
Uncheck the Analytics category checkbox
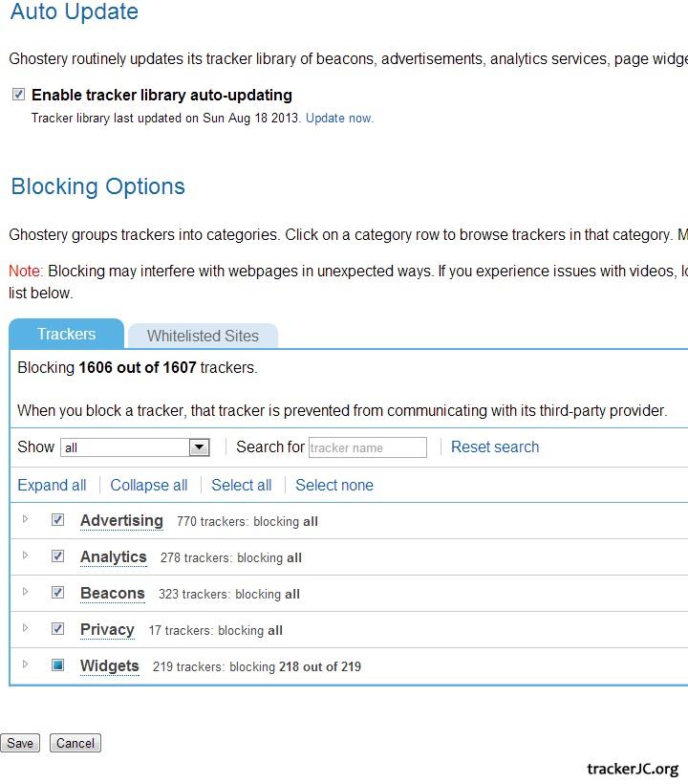[x=58, y=556]
